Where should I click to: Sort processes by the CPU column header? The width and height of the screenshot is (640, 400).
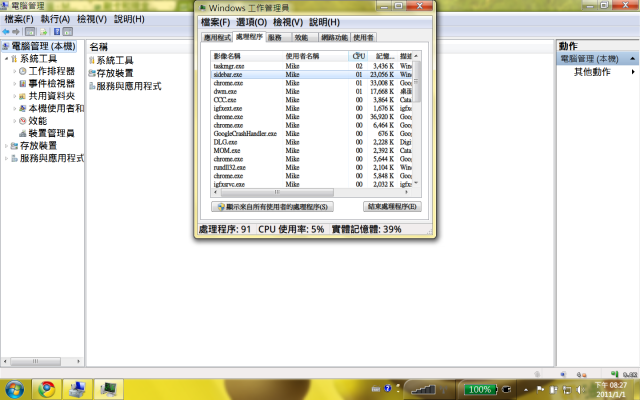[x=358, y=56]
